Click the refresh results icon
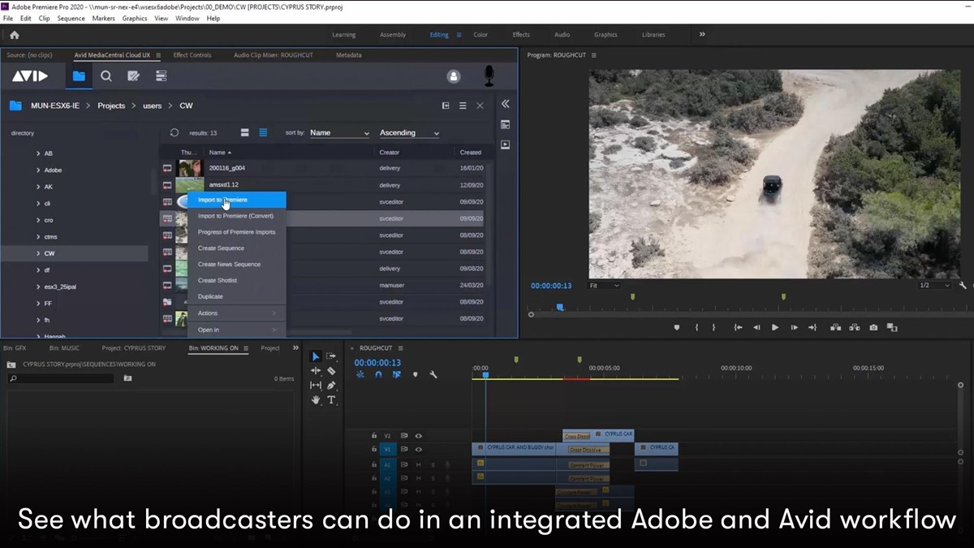 175,133
